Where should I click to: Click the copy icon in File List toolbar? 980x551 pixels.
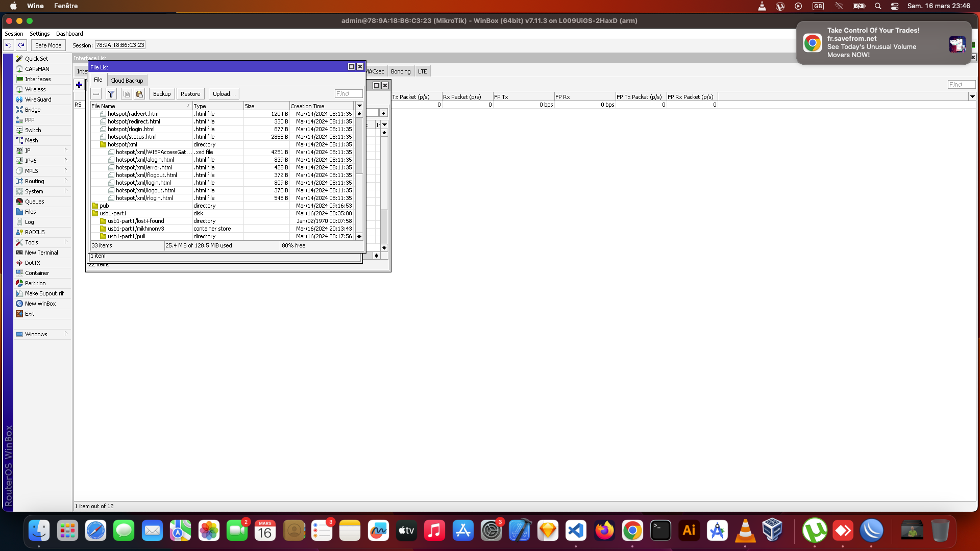coord(126,94)
